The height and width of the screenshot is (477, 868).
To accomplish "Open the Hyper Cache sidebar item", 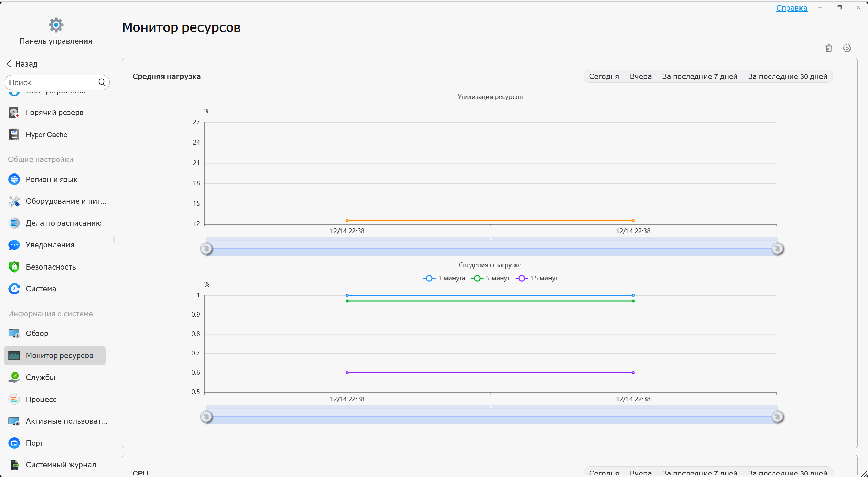I will 46,135.
